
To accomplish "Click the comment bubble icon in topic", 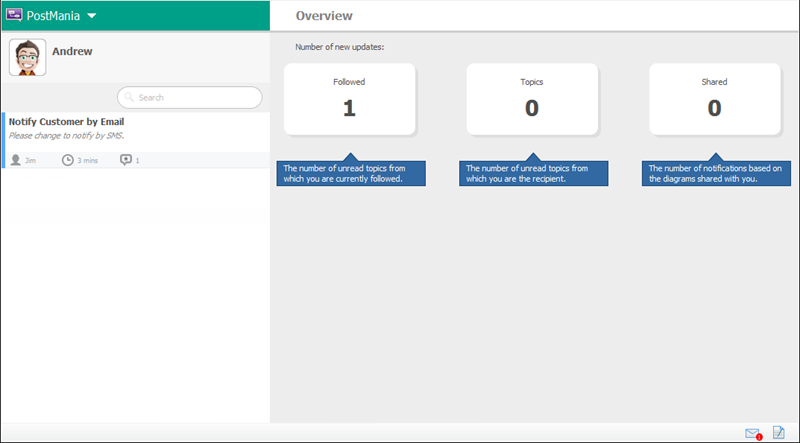I will coord(125,160).
